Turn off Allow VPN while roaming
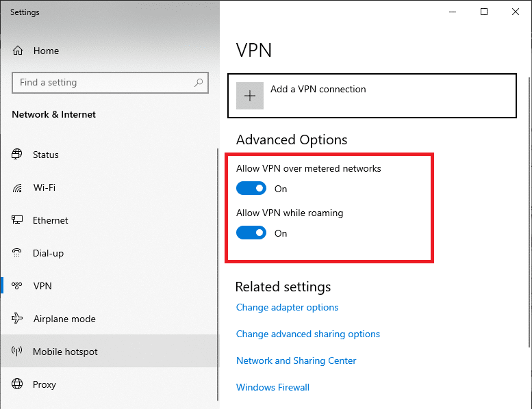The image size is (532, 409). [251, 233]
